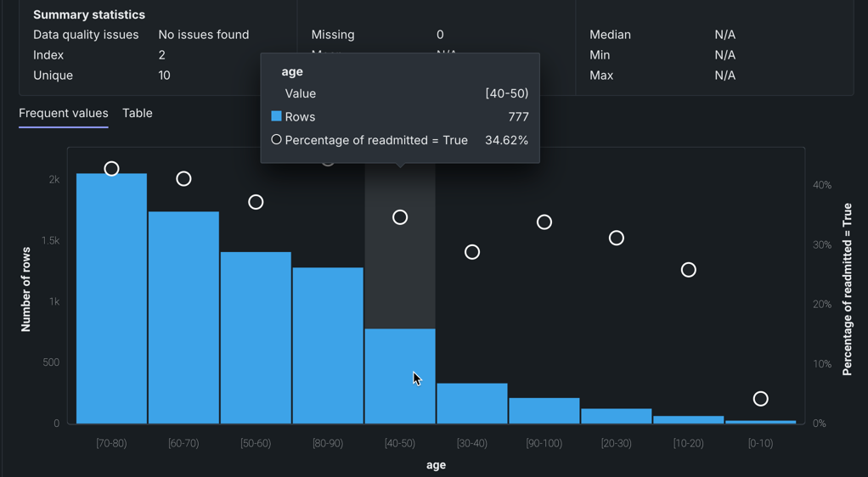Click the circle marker in highlighted [40-50) column
The height and width of the screenshot is (477, 868).
click(400, 218)
